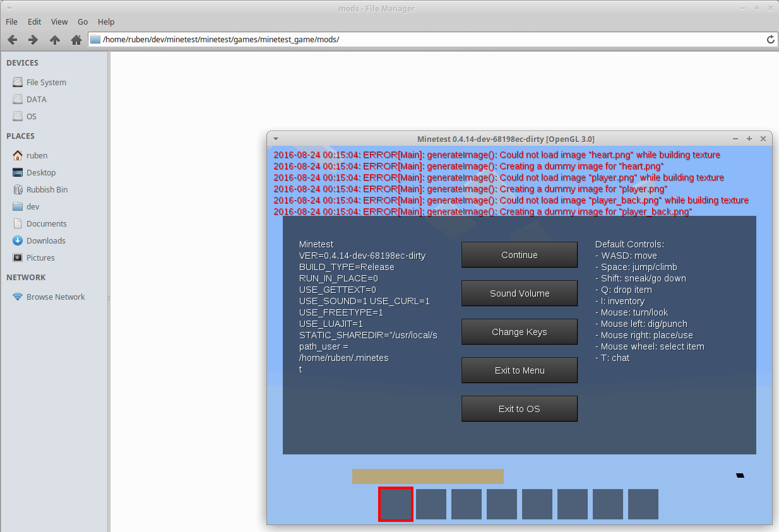The image size is (779, 532).
Task: Click the back navigation arrow
Action: tap(12, 40)
